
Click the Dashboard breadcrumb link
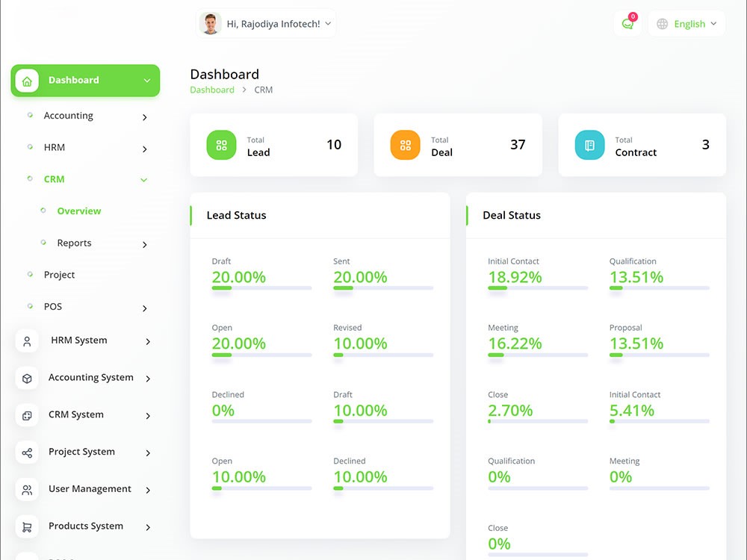pyautogui.click(x=212, y=90)
